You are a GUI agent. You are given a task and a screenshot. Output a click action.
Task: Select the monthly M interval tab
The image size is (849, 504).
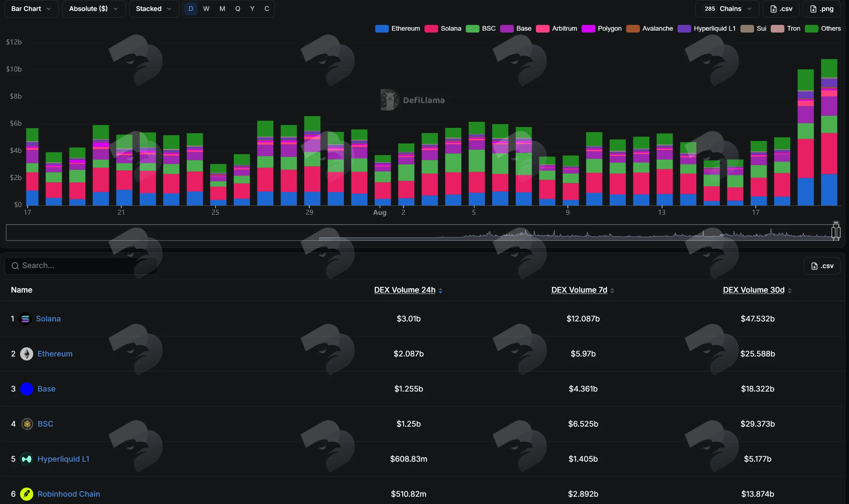click(x=222, y=9)
